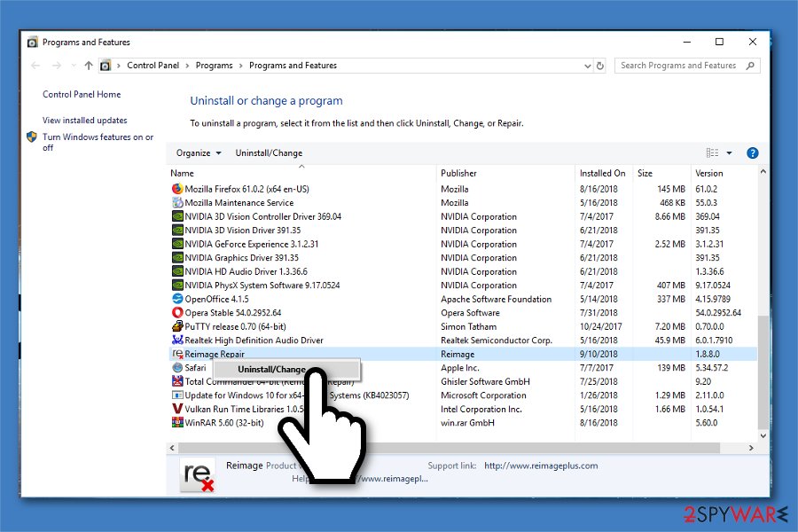
Task: Click the Simon Tatham publisher cell
Action: [469, 326]
